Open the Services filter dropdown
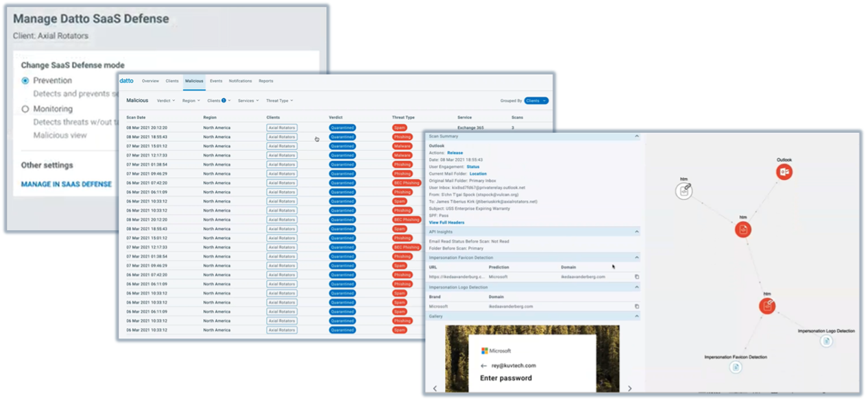 248,101
